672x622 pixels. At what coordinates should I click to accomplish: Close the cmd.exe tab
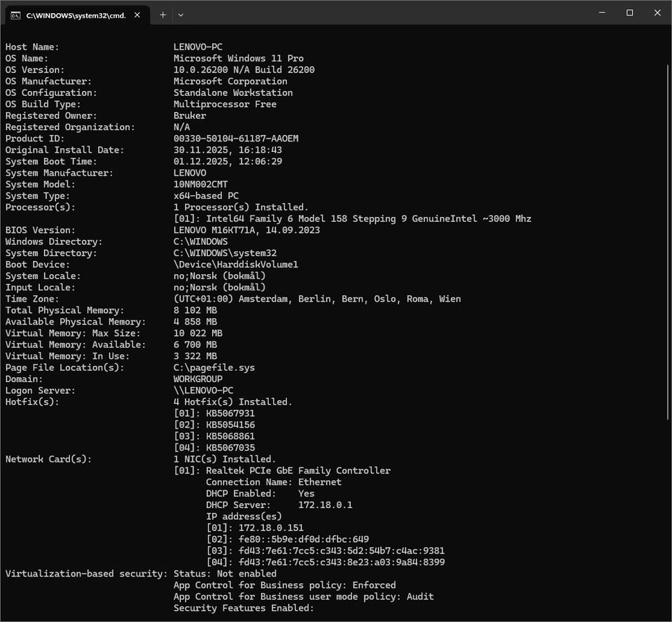point(137,15)
